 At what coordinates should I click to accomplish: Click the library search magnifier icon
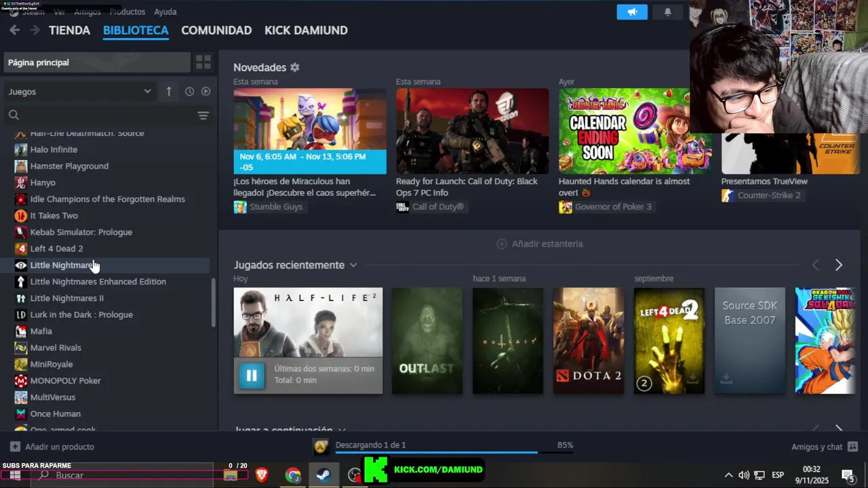click(14, 115)
